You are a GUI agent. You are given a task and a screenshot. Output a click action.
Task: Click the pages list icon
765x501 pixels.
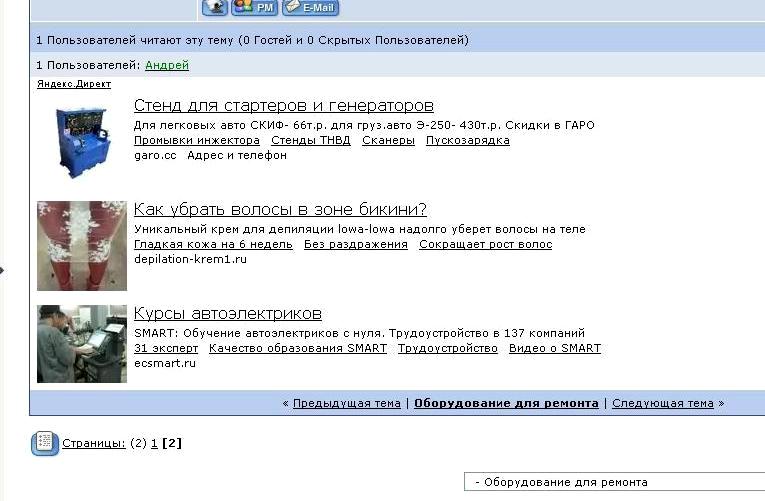[x=45, y=443]
